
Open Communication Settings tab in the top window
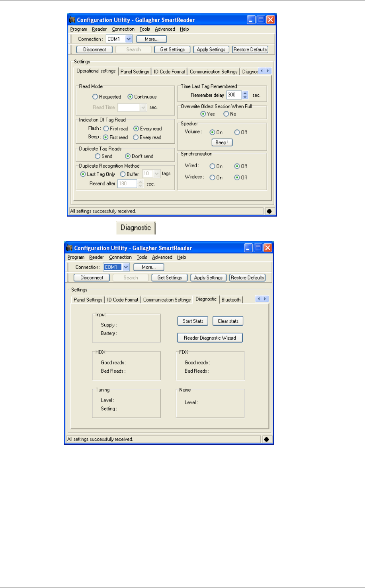[214, 72]
